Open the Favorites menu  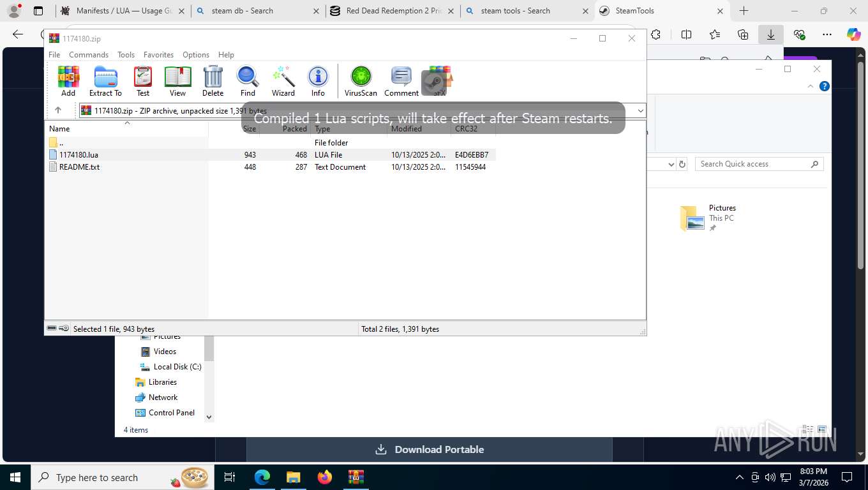click(x=158, y=55)
